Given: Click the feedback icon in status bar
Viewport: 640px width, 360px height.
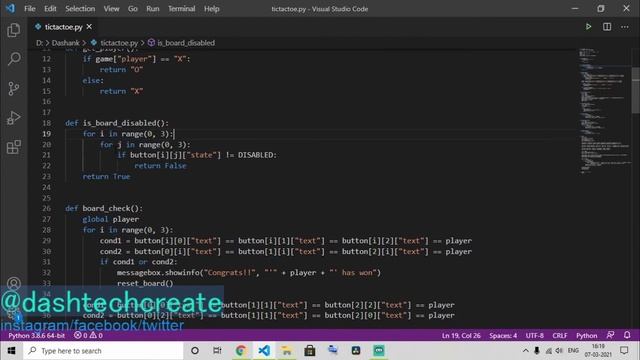Looking at the screenshot, I should [x=610, y=335].
